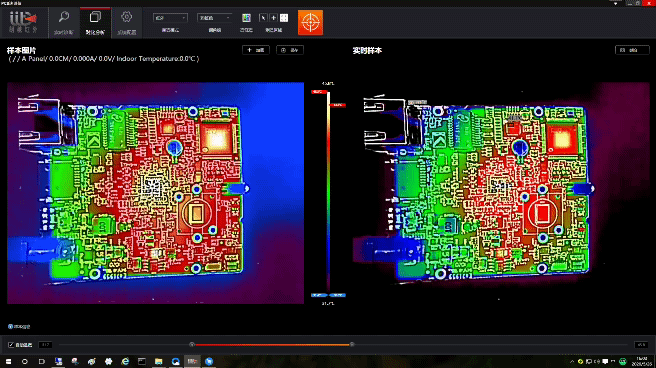This screenshot has height=368, width=656.
Task: Click the right live thermal image
Action: point(501,193)
